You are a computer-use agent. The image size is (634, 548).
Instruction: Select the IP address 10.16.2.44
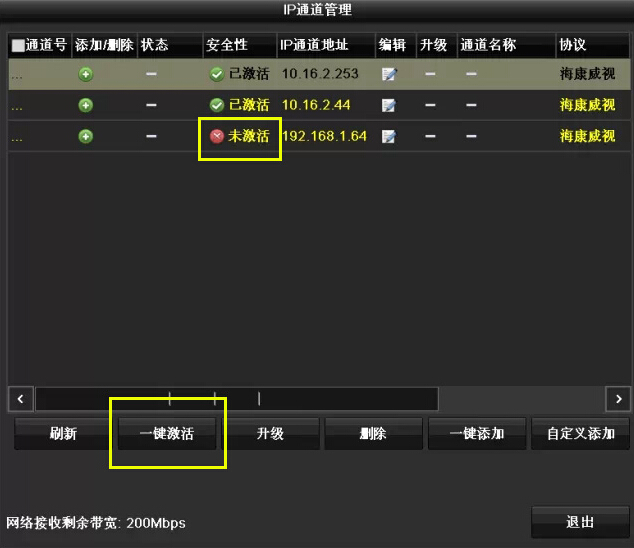[316, 105]
